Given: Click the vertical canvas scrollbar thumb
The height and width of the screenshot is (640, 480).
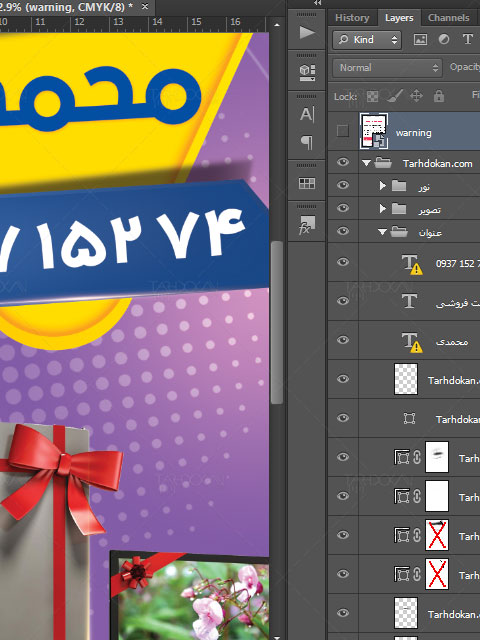Looking at the screenshot, I should (277, 322).
